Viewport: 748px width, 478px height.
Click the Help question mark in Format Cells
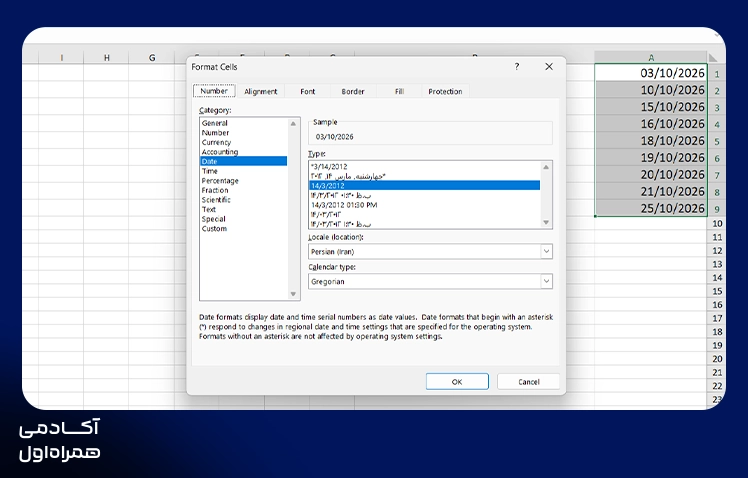[x=517, y=67]
